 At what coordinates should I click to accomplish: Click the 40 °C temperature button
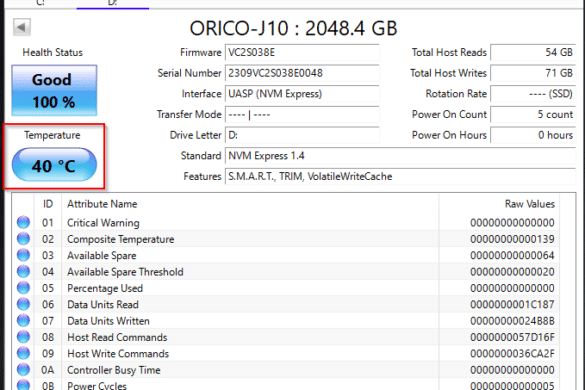coord(54,165)
